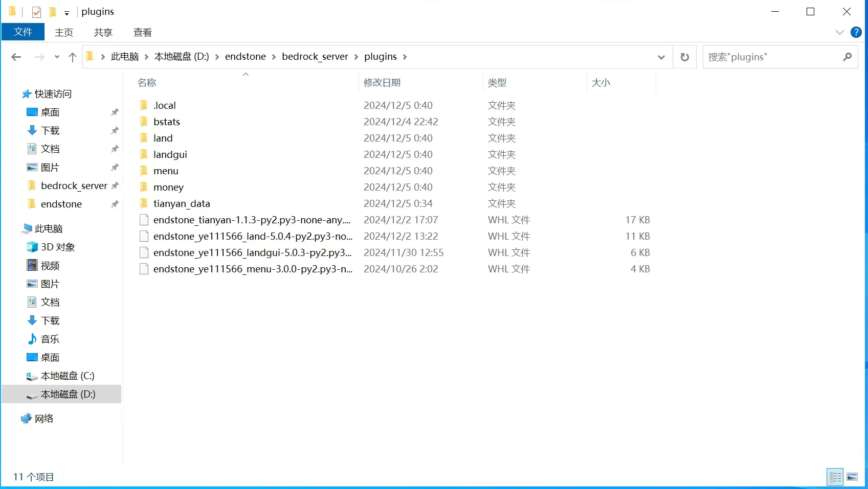Click the search plugins input field
Viewport: 868px width, 489px height.
point(772,57)
